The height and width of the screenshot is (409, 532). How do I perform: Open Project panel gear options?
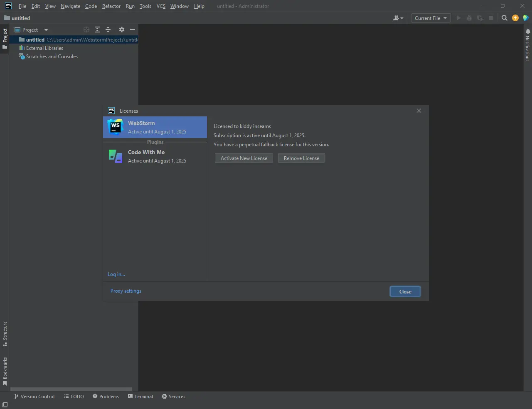[x=122, y=30]
